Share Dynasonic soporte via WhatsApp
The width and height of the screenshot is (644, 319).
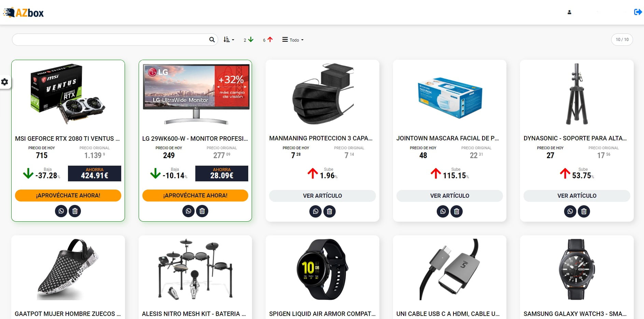(x=570, y=211)
